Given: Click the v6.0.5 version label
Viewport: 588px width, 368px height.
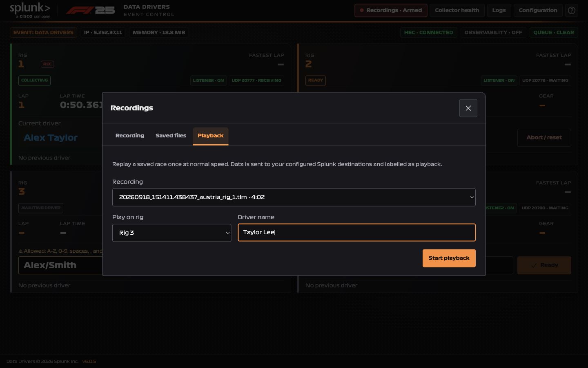Looking at the screenshot, I should tap(89, 361).
